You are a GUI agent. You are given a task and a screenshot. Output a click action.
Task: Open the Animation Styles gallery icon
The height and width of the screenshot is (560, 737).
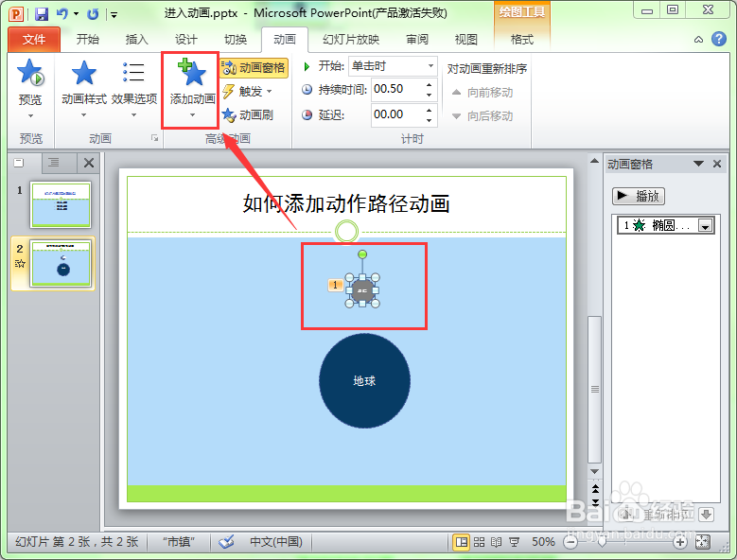[x=83, y=73]
